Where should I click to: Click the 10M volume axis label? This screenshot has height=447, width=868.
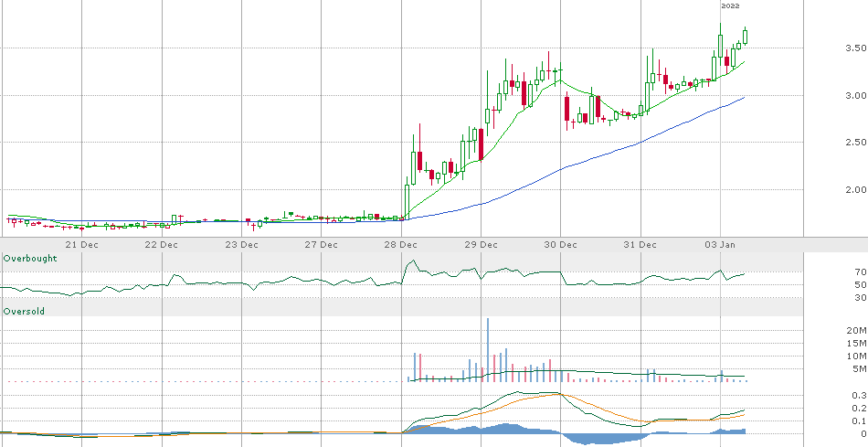click(x=858, y=356)
